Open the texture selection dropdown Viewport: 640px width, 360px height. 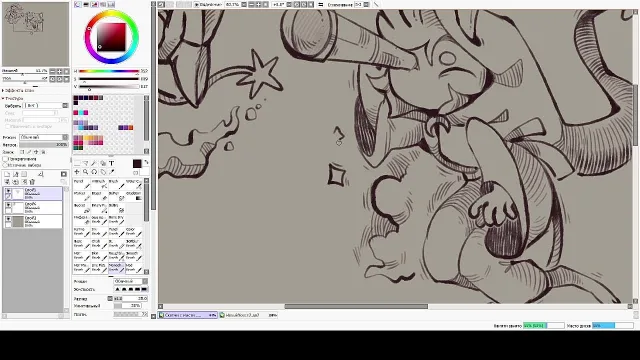point(46,105)
